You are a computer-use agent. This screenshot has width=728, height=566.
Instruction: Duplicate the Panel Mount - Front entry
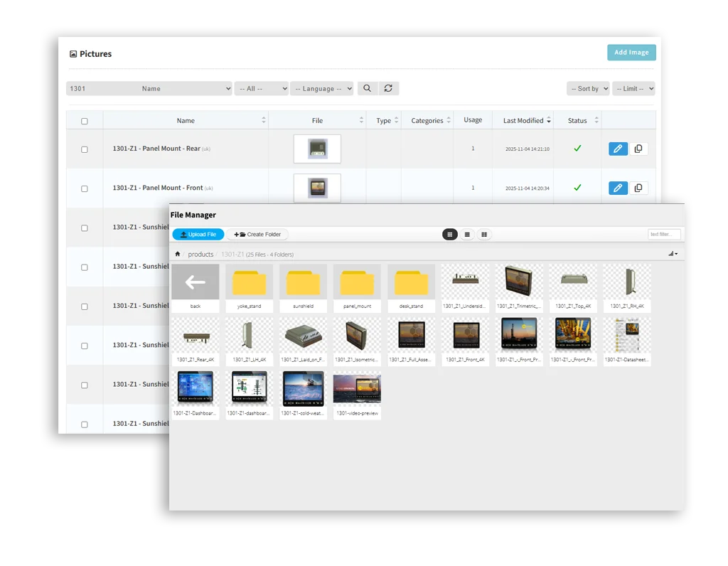point(638,188)
